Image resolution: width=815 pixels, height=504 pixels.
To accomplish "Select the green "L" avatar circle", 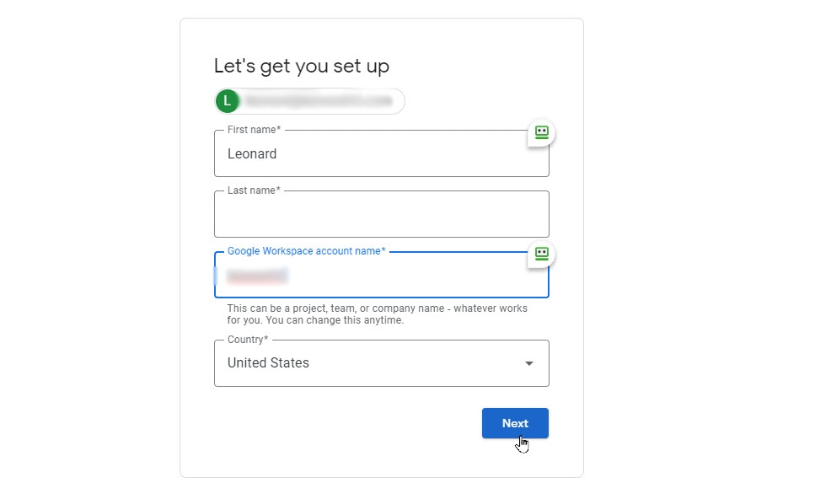I will tap(226, 101).
